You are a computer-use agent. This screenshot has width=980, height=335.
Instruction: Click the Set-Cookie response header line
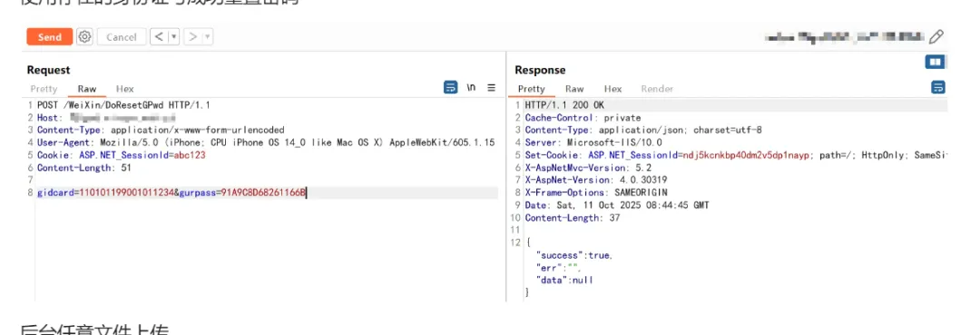pyautogui.click(x=736, y=155)
